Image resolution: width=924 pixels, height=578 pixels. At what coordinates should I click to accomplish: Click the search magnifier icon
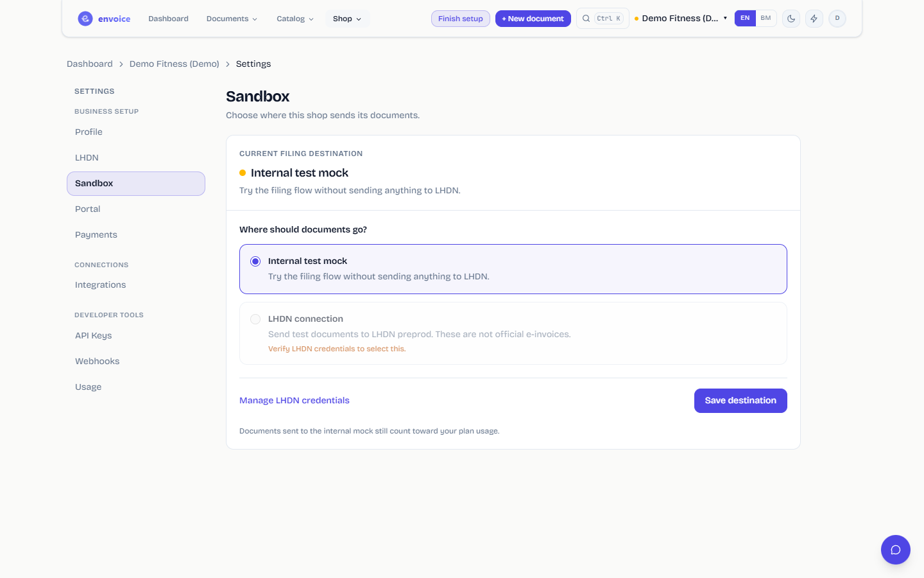(586, 19)
